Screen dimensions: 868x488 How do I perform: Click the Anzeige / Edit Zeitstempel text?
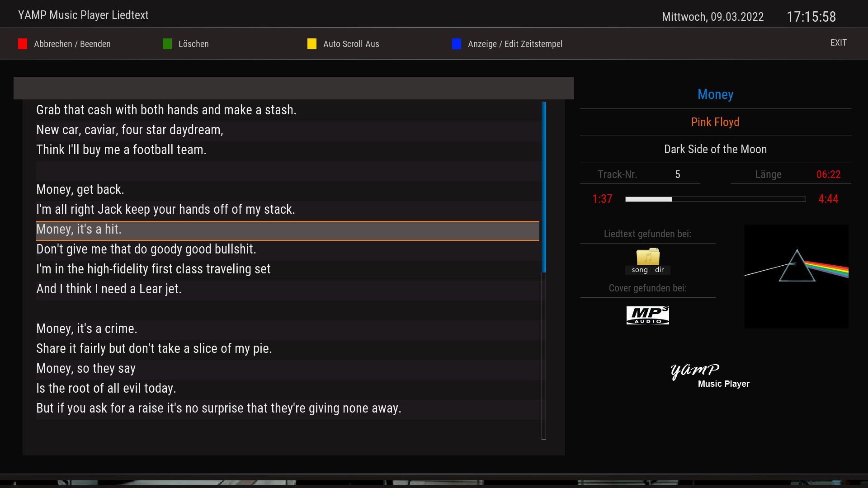click(x=515, y=44)
